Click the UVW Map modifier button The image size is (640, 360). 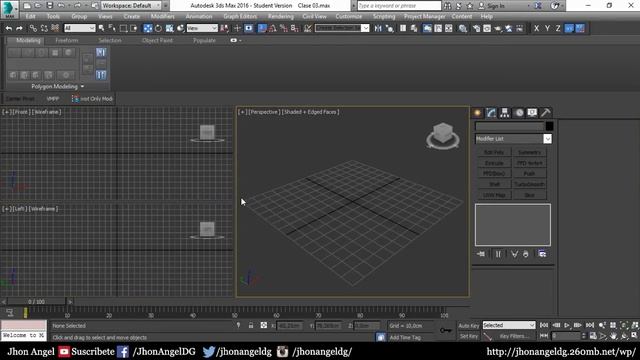click(x=494, y=195)
